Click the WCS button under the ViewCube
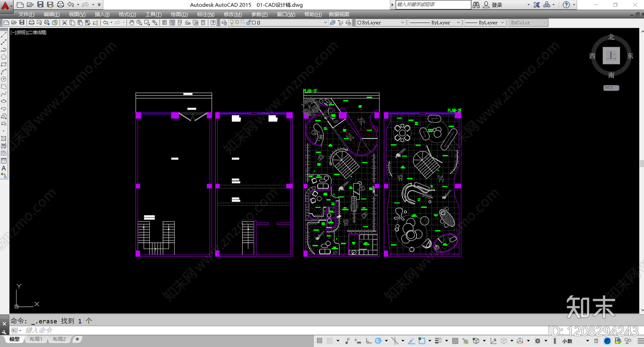The width and height of the screenshot is (644, 347). click(x=611, y=87)
